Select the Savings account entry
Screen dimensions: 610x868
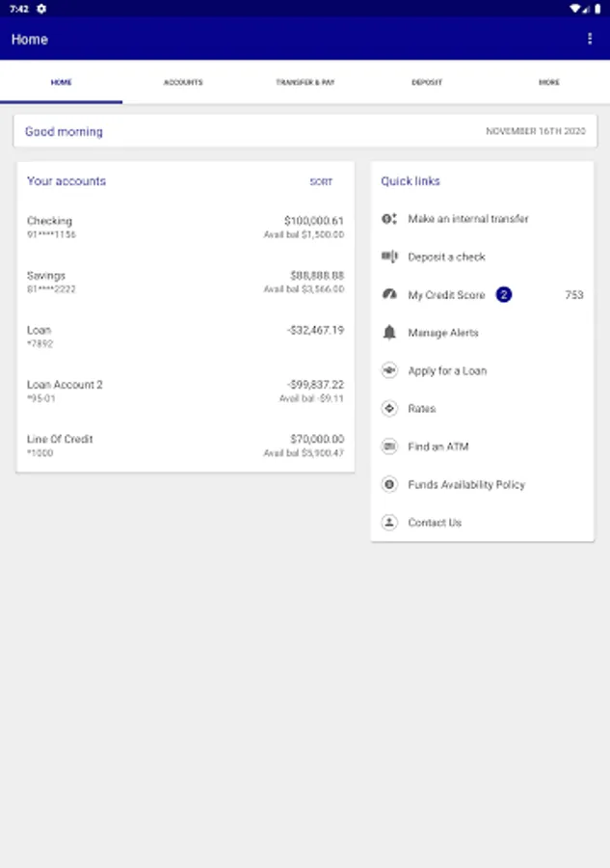(x=185, y=282)
